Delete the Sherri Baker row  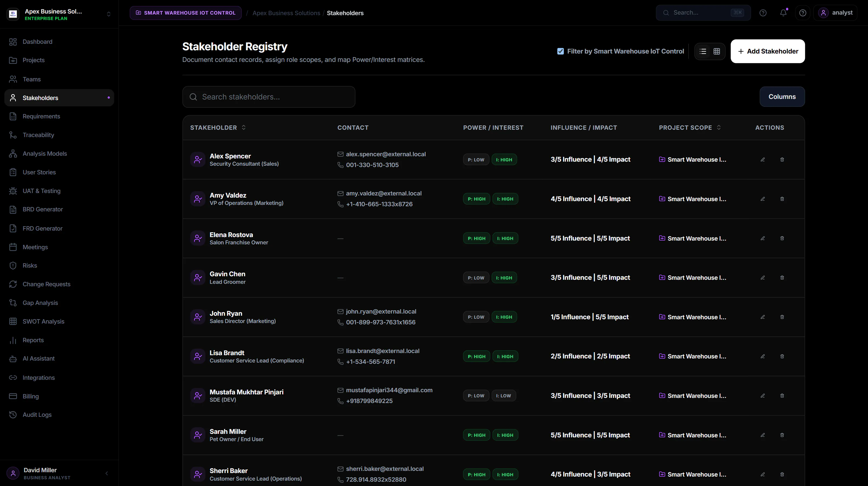coord(782,474)
